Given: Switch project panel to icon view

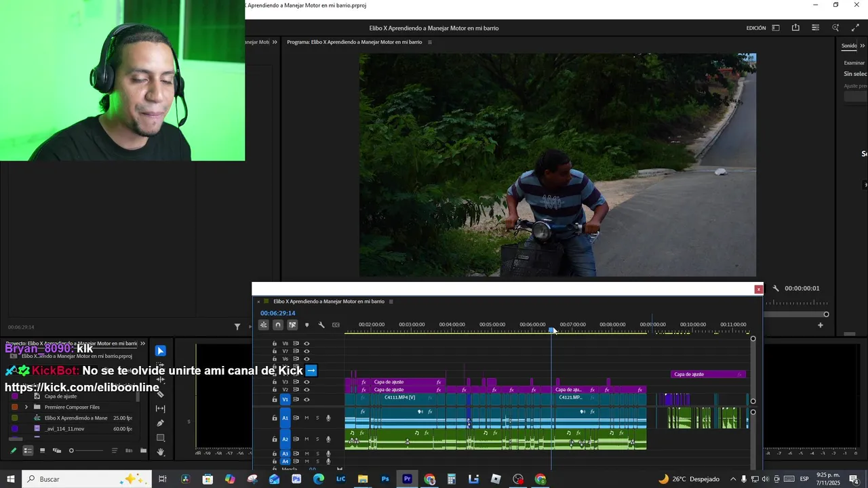Looking at the screenshot, I should [42, 451].
